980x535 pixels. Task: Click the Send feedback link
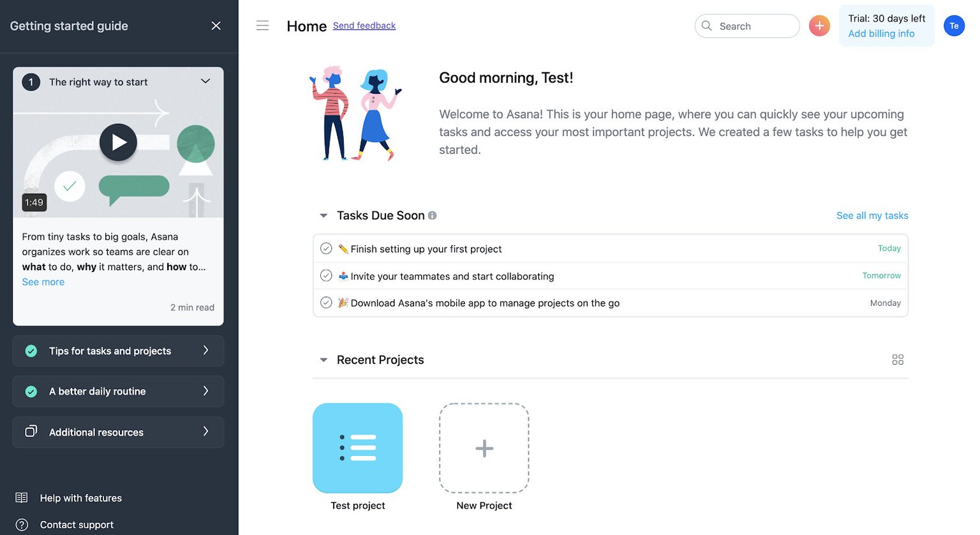(x=364, y=26)
